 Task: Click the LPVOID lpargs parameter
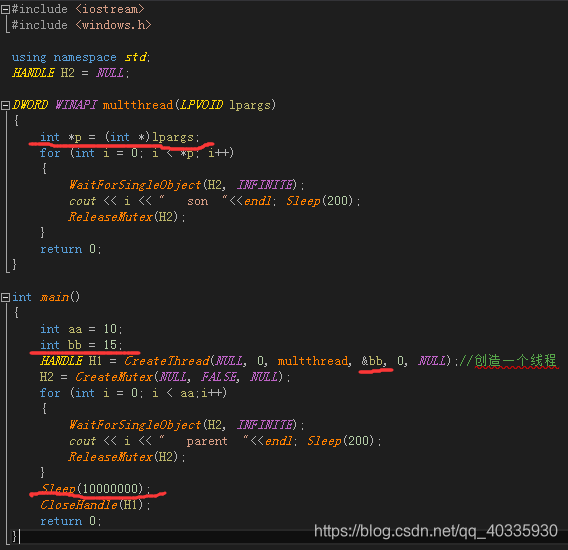pos(225,105)
